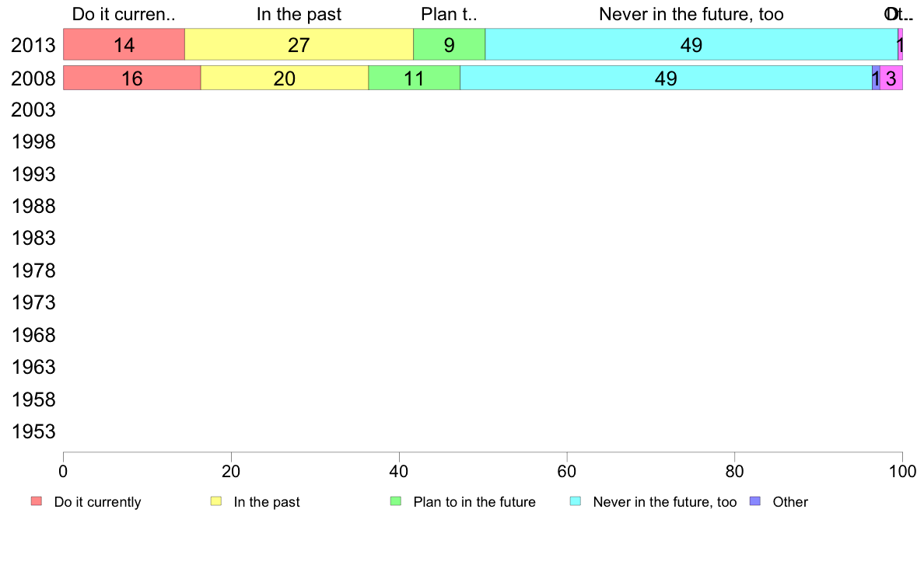
Task: Select the 2013 yellow segment labeled 27
Action: click(x=299, y=44)
